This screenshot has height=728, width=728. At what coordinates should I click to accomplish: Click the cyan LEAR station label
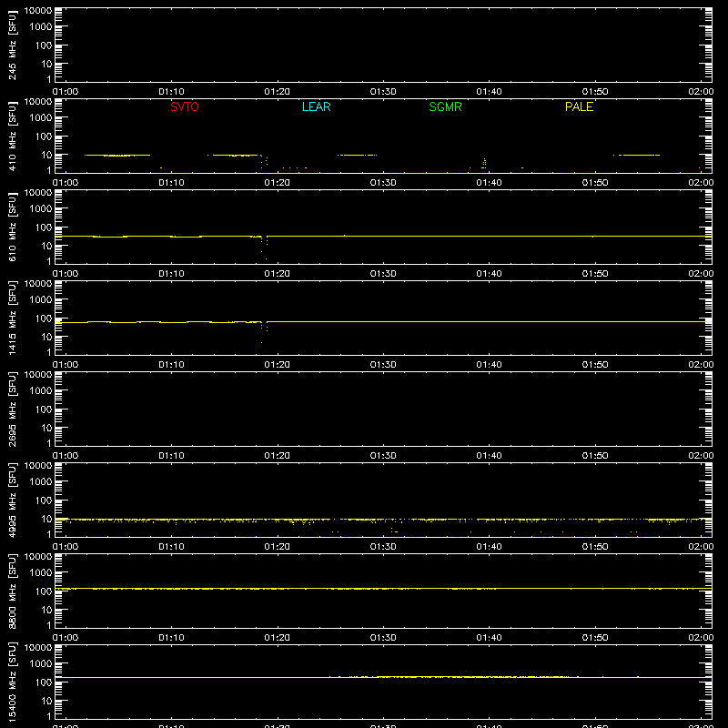316,106
